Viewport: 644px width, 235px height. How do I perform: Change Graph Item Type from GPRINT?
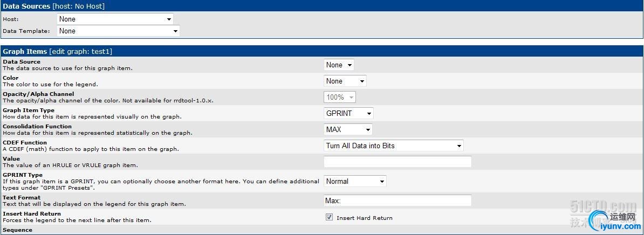pyautogui.click(x=348, y=114)
